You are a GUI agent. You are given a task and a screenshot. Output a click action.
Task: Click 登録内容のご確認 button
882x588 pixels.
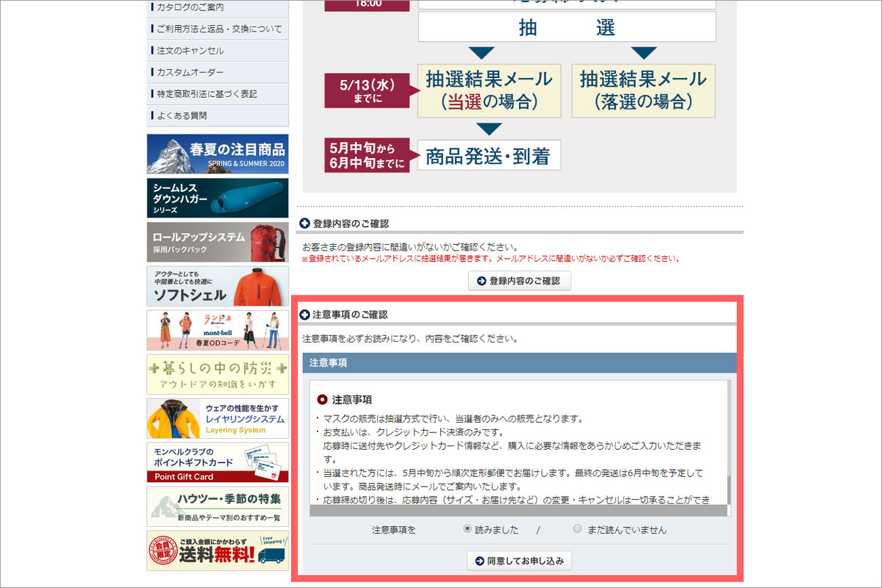click(520, 281)
